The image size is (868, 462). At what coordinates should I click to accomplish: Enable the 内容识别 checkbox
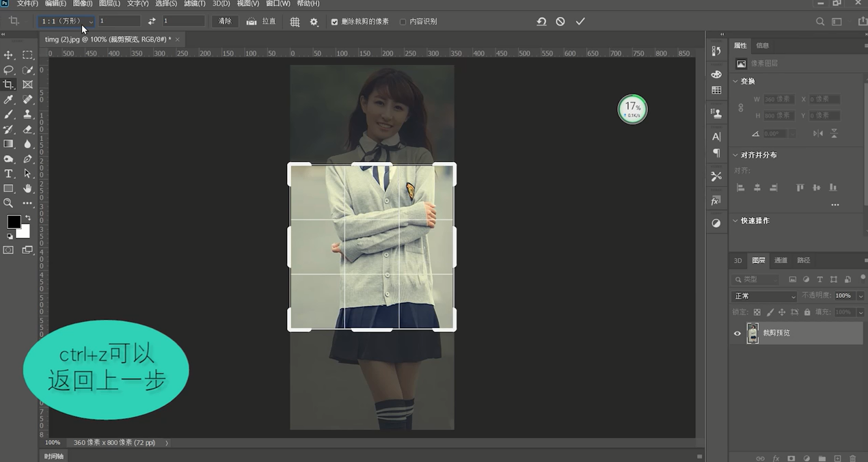pyautogui.click(x=403, y=22)
